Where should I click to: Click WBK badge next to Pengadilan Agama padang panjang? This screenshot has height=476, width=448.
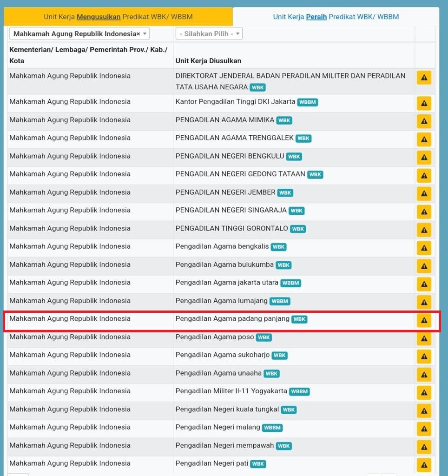point(299,319)
